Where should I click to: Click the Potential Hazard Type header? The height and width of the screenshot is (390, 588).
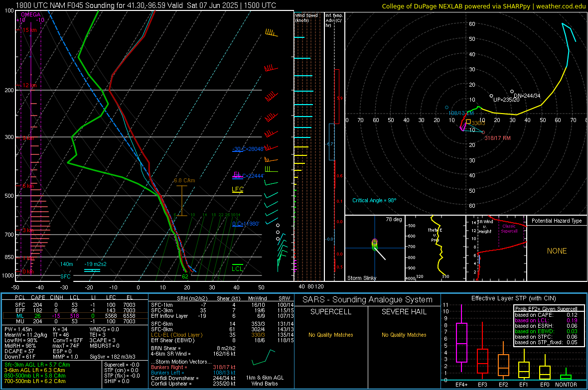[557, 221]
